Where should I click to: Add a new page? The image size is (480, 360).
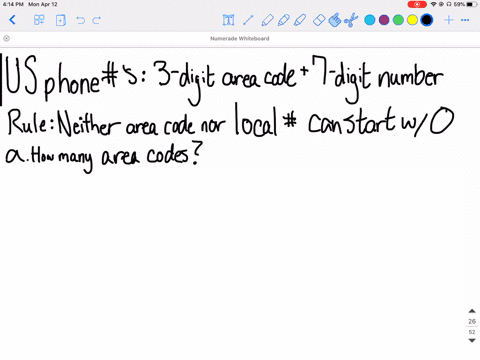(x=61, y=20)
